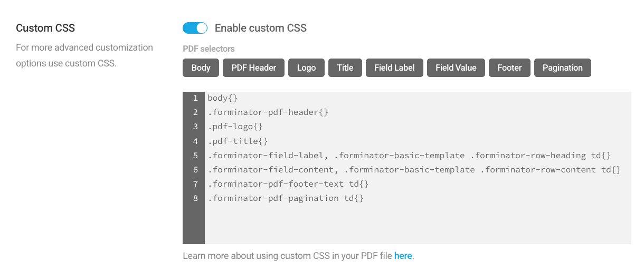Click '.forminator-pdf-footer-text td{}' code line
Screen dimensions: 644x280
click(288, 184)
